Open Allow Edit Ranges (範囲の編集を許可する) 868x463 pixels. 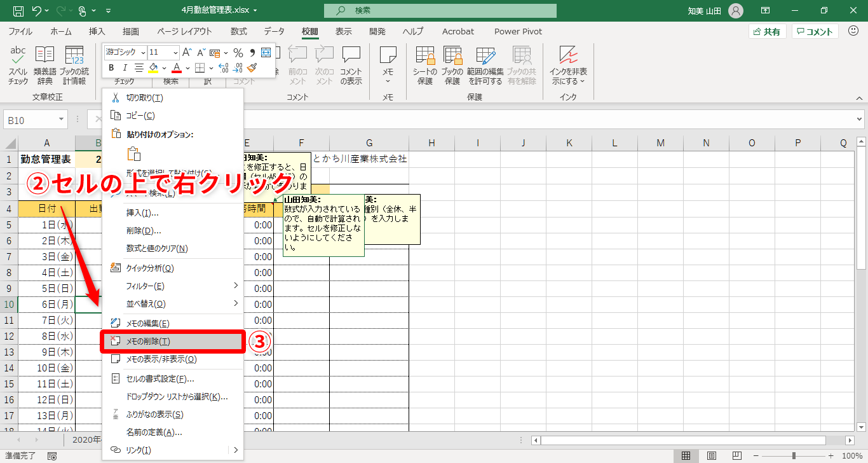coord(485,67)
